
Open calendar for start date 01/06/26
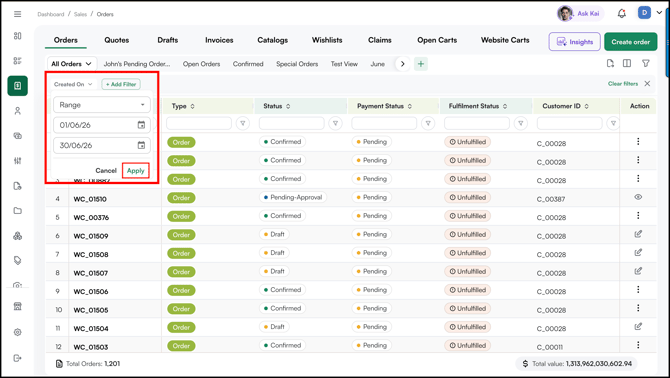click(141, 125)
